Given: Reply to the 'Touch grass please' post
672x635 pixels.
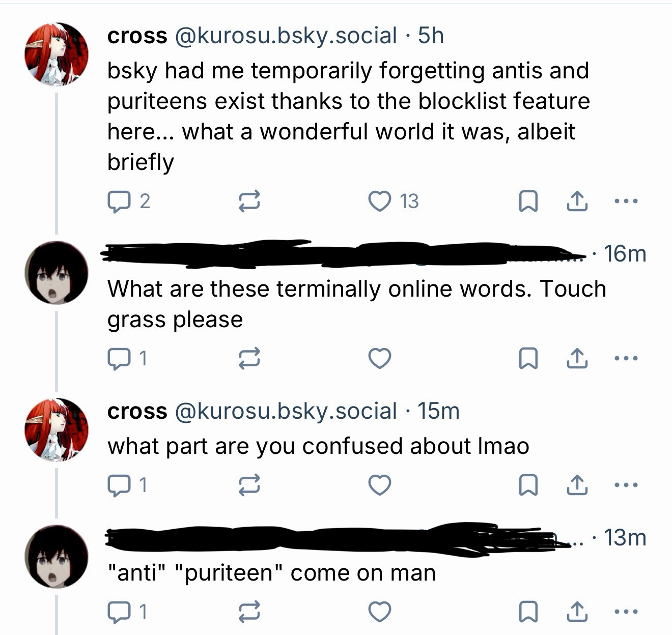Looking at the screenshot, I should (x=119, y=359).
